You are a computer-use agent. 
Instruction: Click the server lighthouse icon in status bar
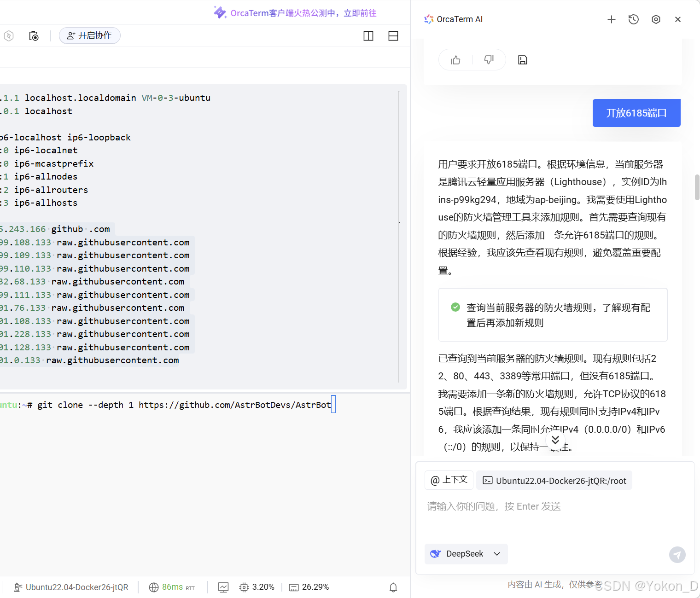[x=18, y=587]
